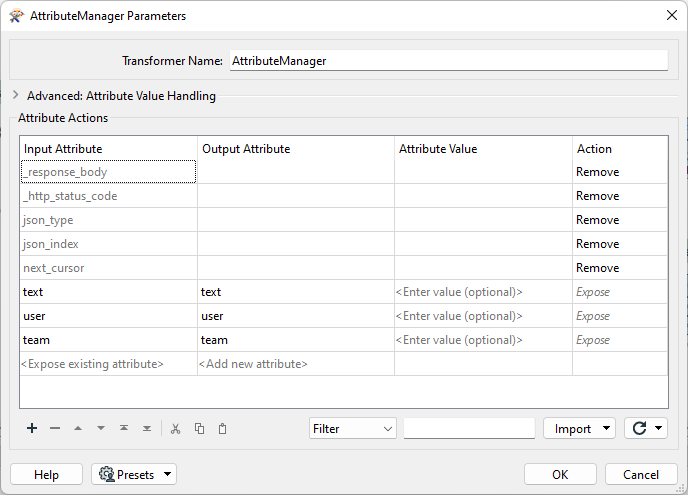Click the Help button

tap(47, 474)
